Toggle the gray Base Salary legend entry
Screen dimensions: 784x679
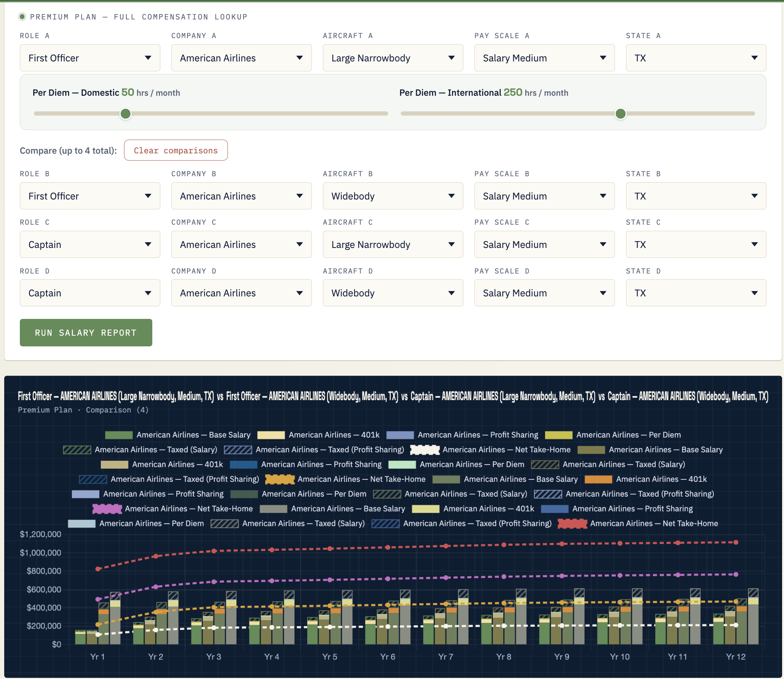coord(332,509)
